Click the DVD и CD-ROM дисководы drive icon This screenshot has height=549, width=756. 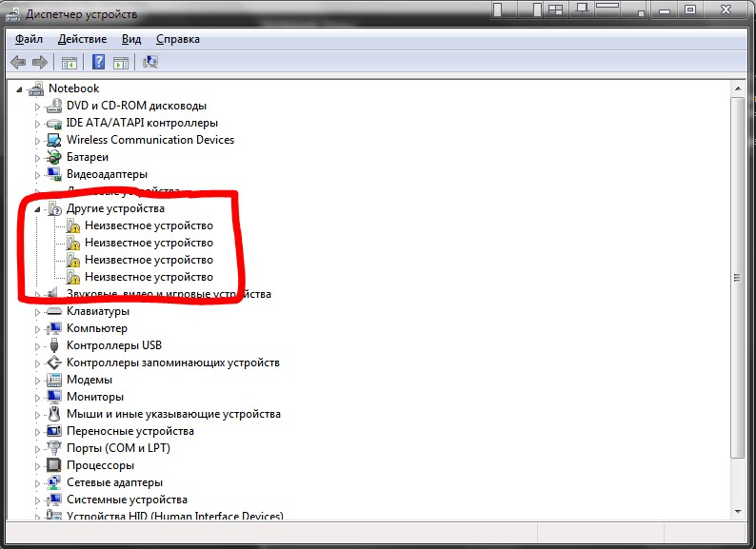[54, 106]
